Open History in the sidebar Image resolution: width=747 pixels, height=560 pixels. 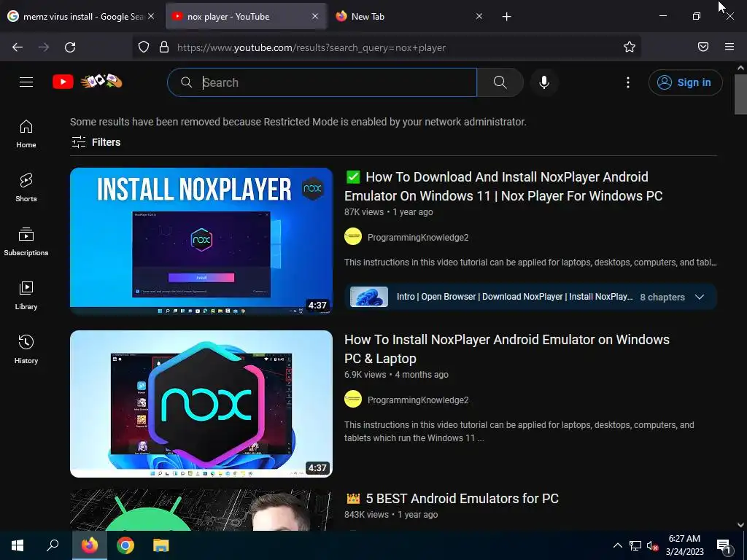[26, 349]
